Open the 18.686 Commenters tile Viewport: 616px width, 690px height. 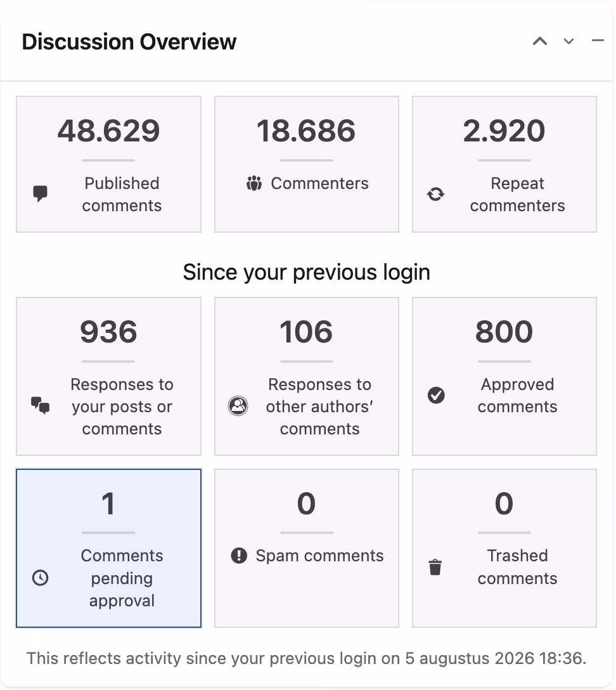pos(307,164)
